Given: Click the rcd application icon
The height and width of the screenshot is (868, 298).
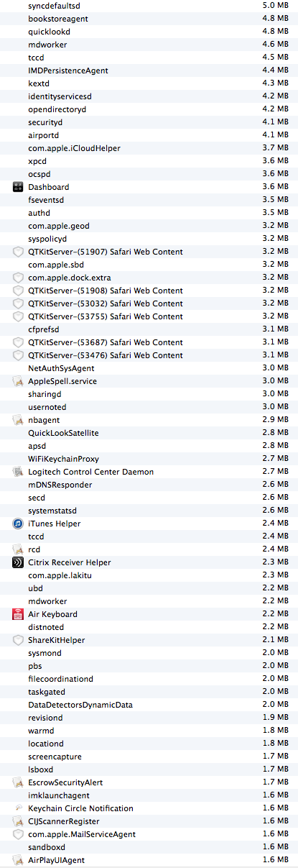Looking at the screenshot, I should coord(19,549).
